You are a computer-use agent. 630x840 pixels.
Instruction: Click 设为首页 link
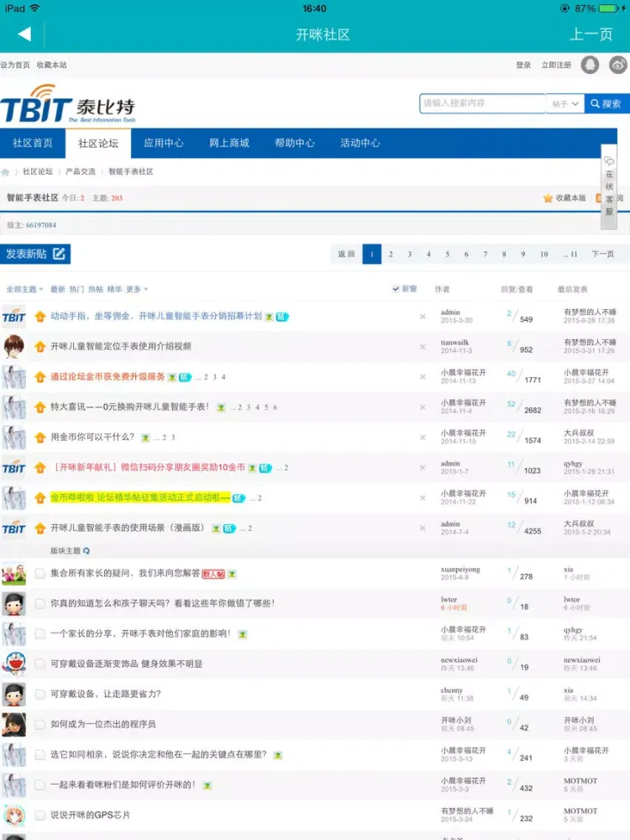click(x=15, y=65)
